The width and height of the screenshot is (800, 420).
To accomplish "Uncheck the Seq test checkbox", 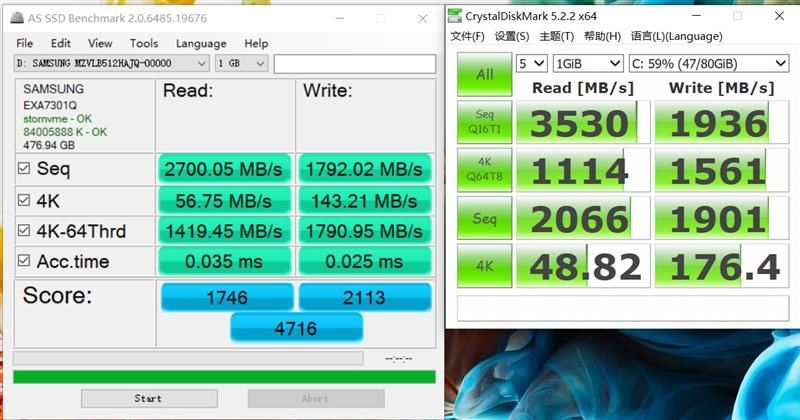I will pos(23,168).
